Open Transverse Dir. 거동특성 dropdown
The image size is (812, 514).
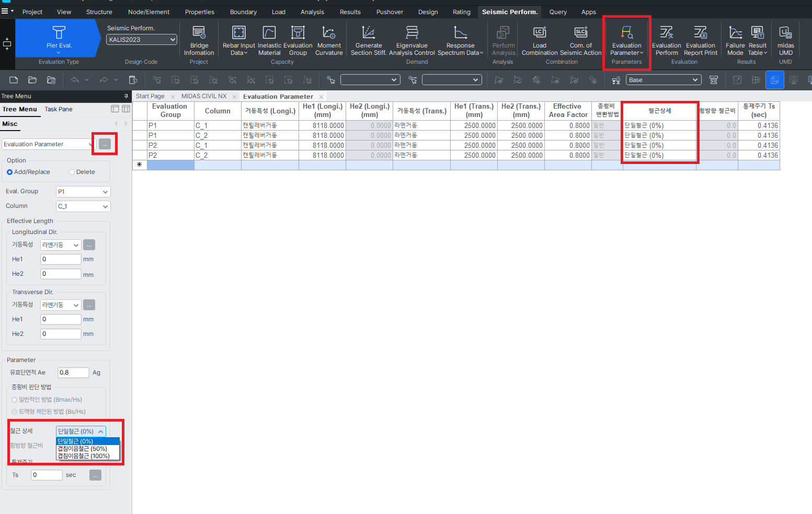click(x=61, y=305)
